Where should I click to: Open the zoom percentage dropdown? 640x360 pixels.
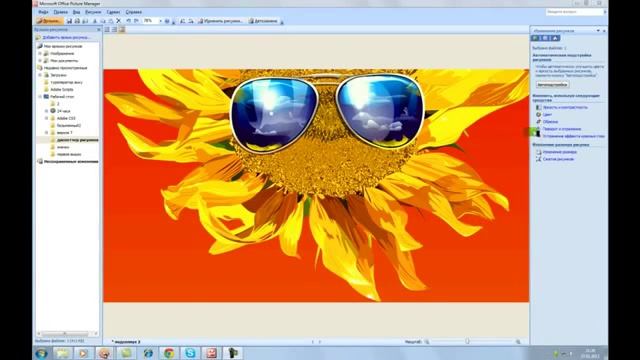pyautogui.click(x=160, y=21)
